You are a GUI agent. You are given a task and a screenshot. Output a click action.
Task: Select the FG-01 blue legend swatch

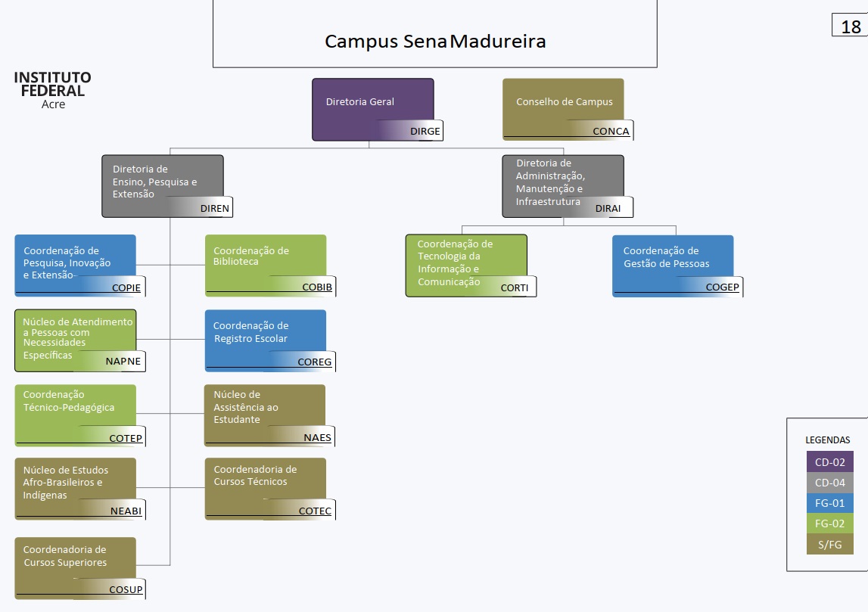point(829,503)
